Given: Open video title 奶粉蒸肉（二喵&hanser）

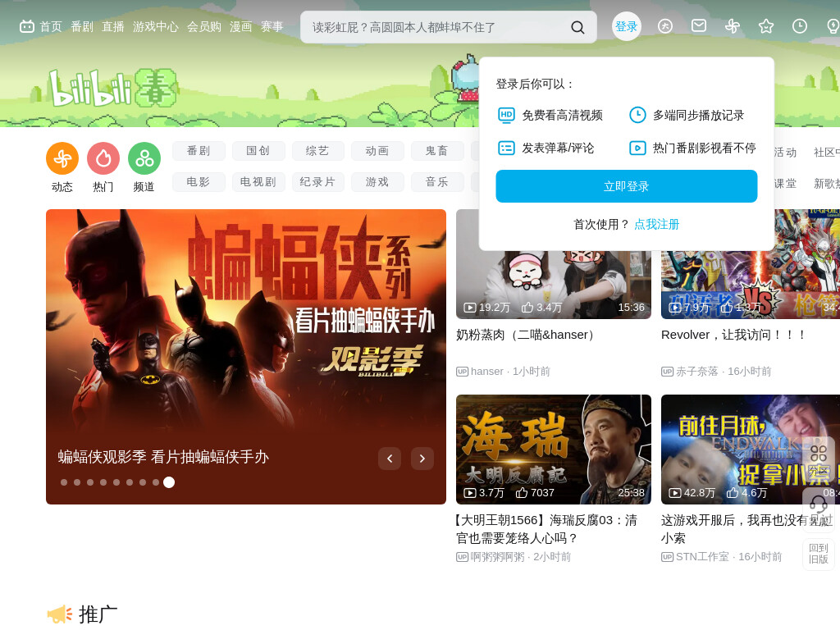Looking at the screenshot, I should coord(527,335).
